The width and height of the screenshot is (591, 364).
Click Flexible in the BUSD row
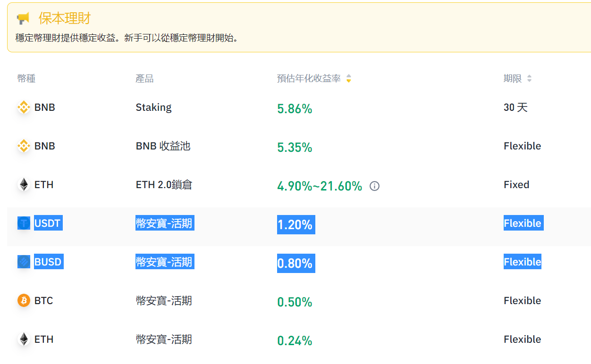[x=523, y=262]
